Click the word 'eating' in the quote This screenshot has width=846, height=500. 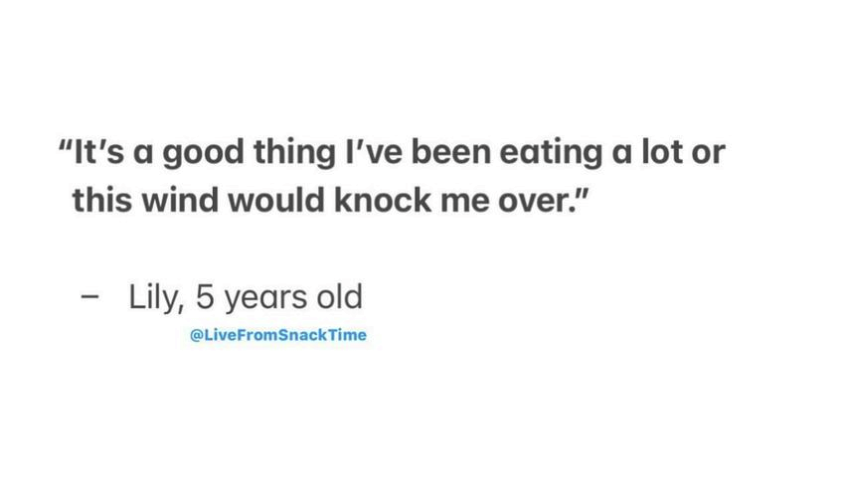tap(550, 154)
